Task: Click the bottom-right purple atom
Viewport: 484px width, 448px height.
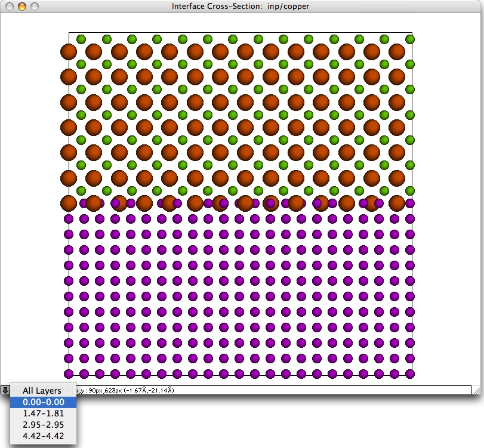Action: coord(410,374)
